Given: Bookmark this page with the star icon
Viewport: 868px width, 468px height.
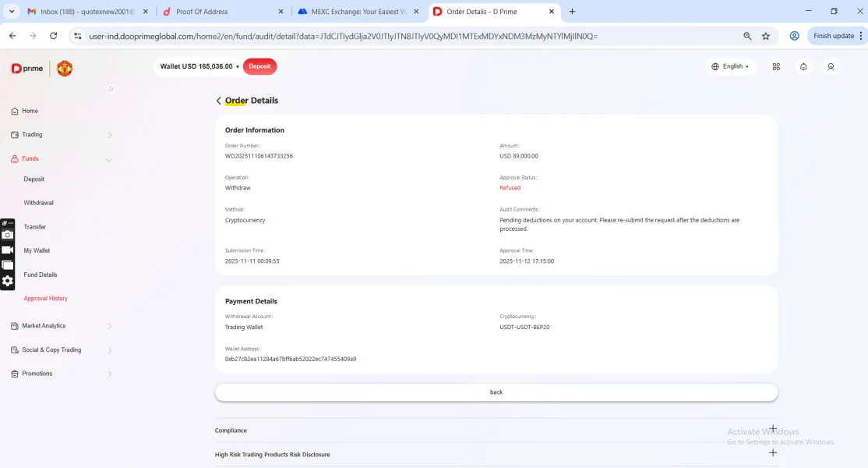Looking at the screenshot, I should 766,36.
